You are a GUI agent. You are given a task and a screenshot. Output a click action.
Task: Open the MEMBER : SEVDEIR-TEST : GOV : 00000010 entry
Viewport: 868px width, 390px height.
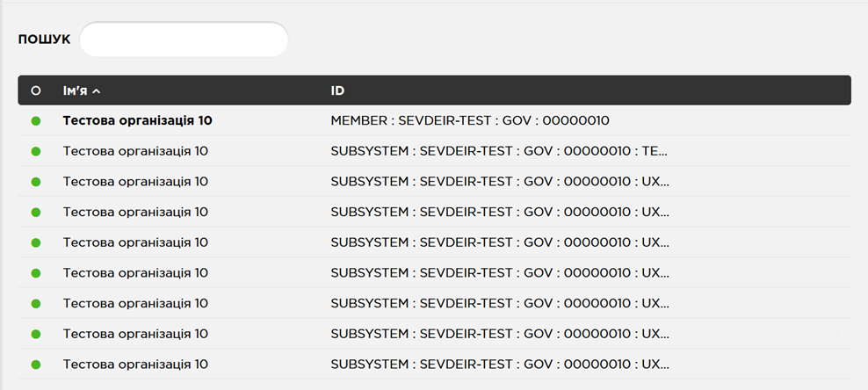pos(469,120)
